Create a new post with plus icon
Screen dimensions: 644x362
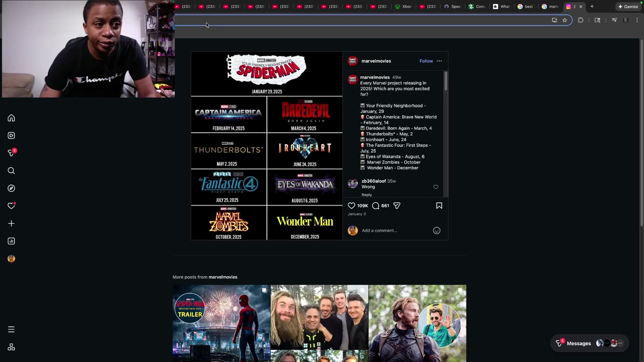(x=11, y=223)
